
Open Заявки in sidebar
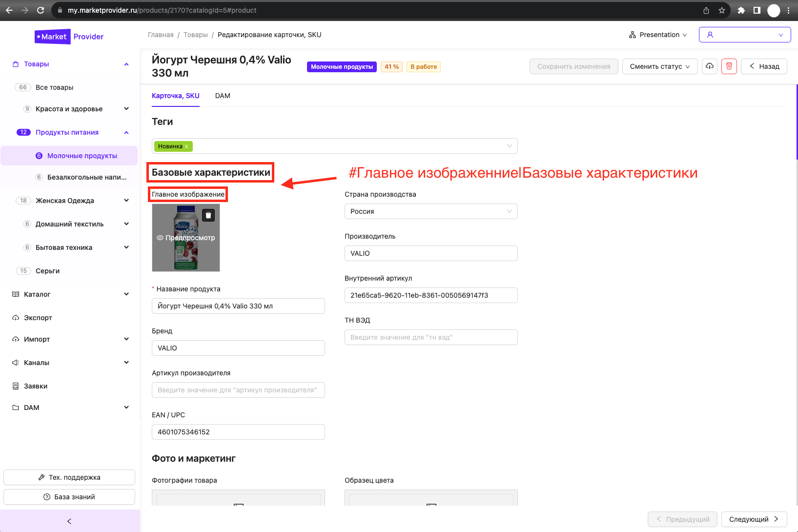pyautogui.click(x=36, y=386)
